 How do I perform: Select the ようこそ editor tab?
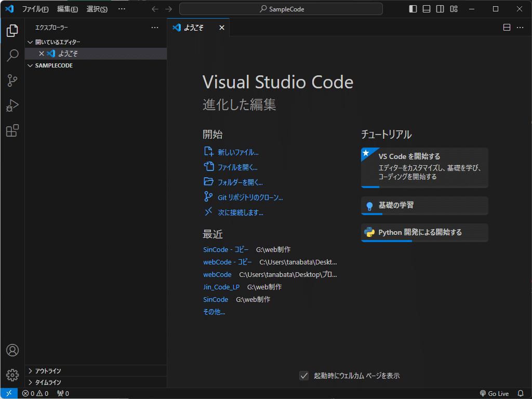click(198, 28)
